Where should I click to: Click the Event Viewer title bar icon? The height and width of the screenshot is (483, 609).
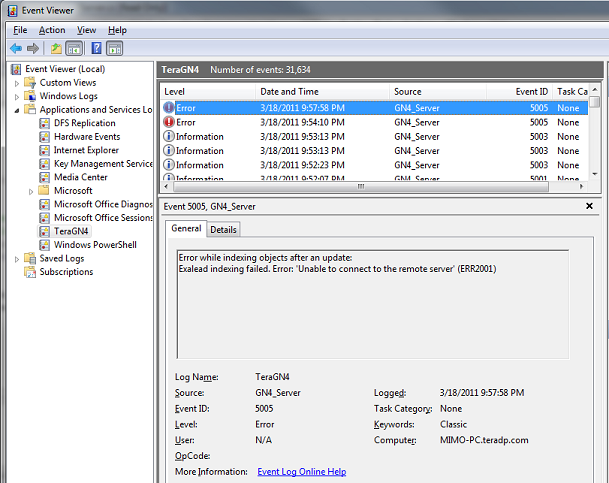(x=12, y=11)
